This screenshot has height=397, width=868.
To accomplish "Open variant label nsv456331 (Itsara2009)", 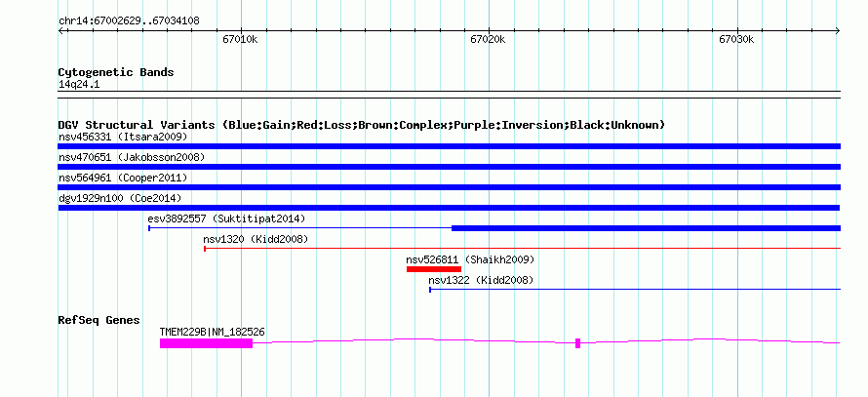I will click(x=123, y=137).
